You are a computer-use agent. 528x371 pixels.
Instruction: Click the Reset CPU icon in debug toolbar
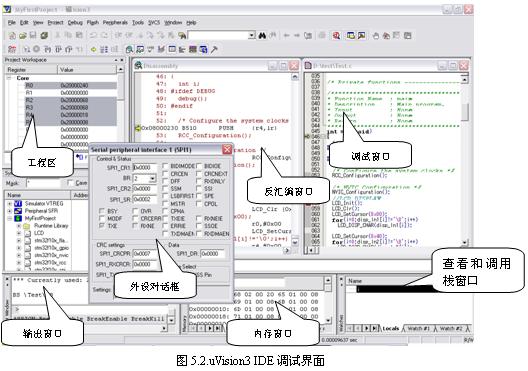(x=12, y=49)
